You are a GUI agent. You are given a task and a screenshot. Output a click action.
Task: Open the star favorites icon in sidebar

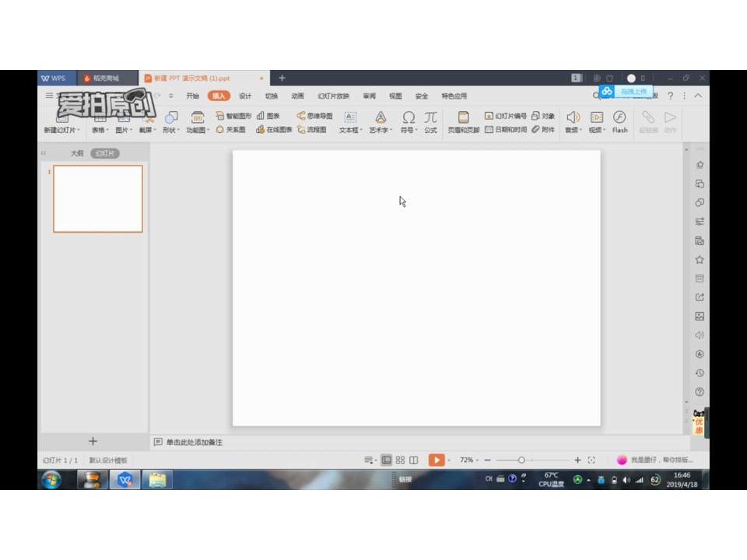700,260
